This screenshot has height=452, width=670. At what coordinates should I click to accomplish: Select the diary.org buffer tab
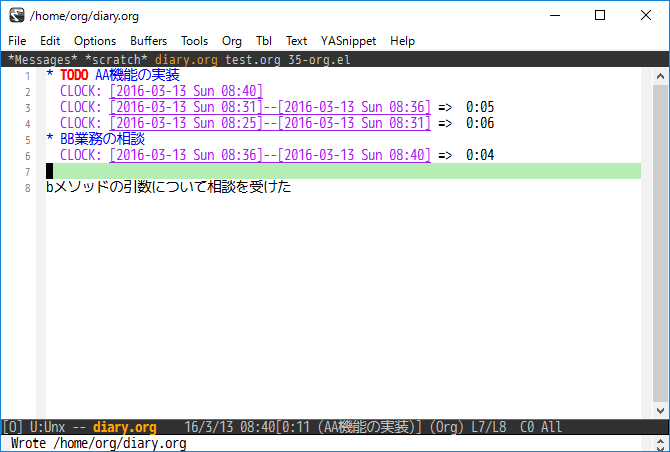coord(186,59)
